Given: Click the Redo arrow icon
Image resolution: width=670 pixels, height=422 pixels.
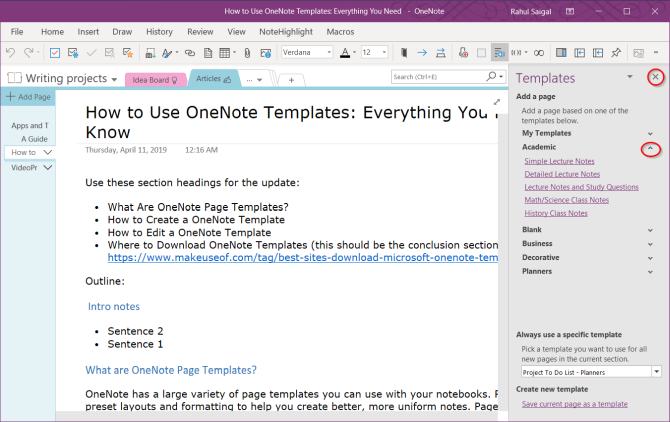Looking at the screenshot, I should point(29,53).
